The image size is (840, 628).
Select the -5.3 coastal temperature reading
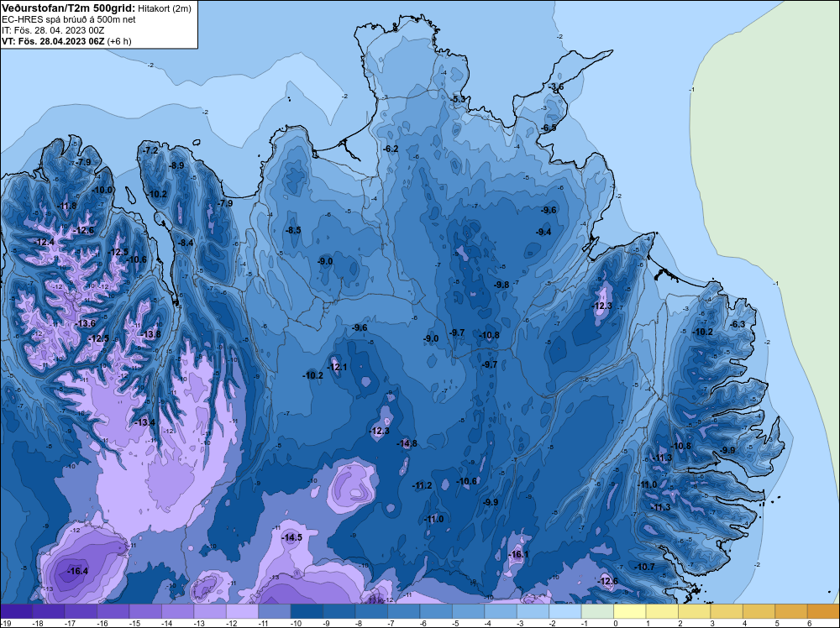(x=458, y=100)
